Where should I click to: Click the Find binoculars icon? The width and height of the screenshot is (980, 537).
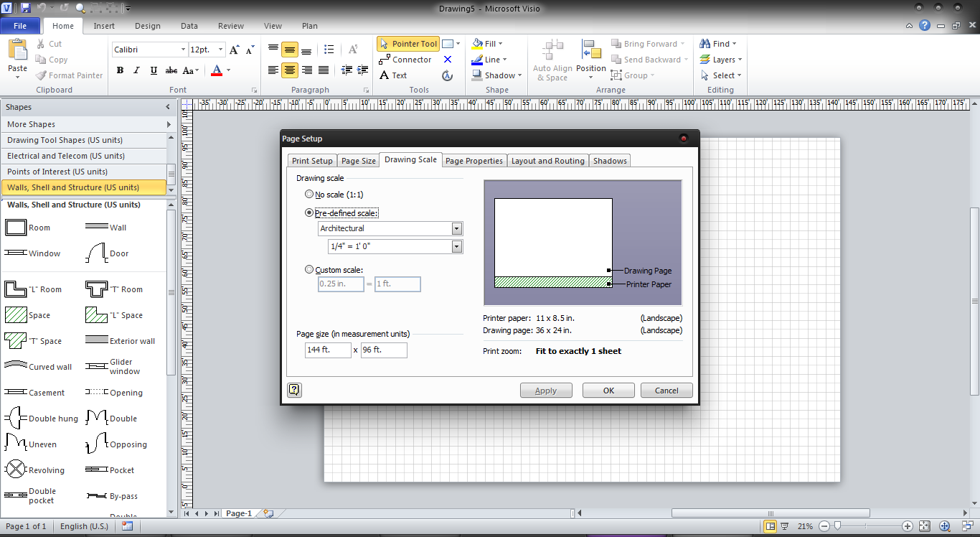tap(705, 44)
